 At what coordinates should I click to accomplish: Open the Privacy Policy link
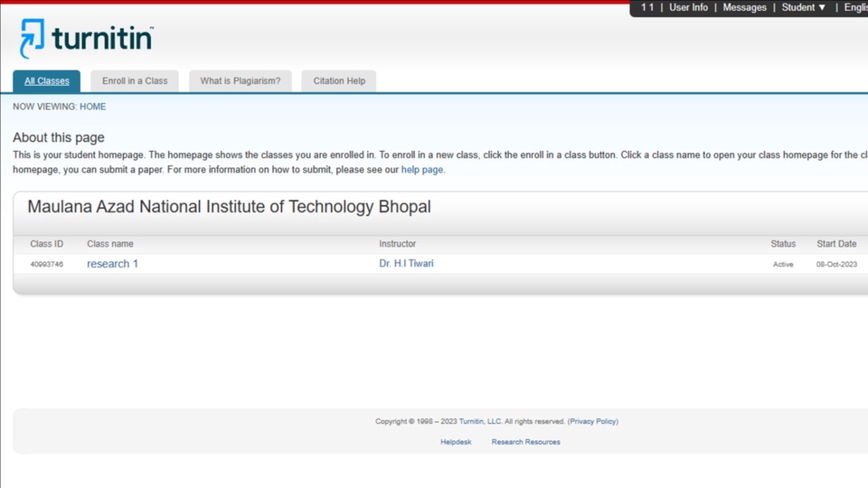[593, 421]
